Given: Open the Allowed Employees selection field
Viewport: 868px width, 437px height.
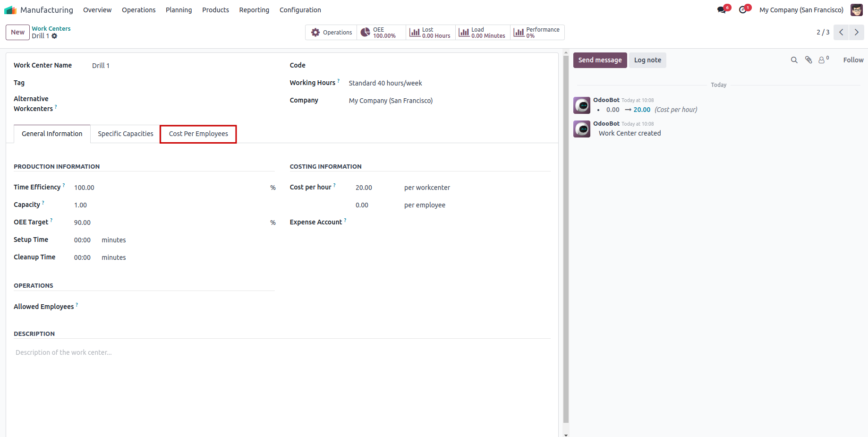Looking at the screenshot, I should [x=178, y=307].
